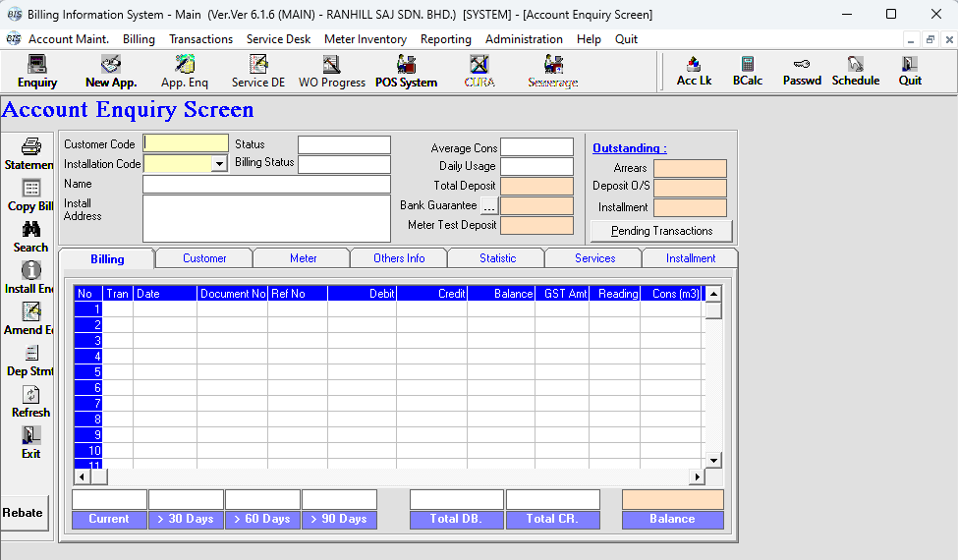The height and width of the screenshot is (560, 958).
Task: Click the Amend Enq side icon
Action: tap(30, 319)
